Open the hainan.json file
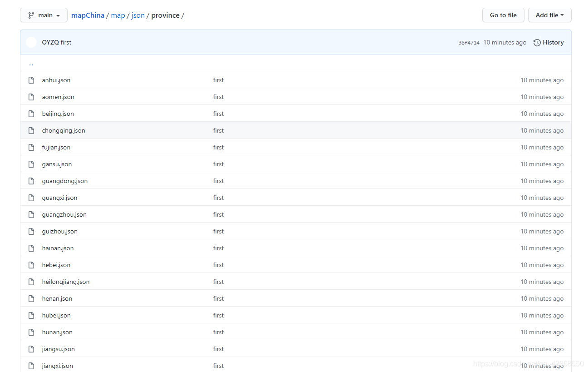This screenshot has width=588, height=372. (58, 248)
